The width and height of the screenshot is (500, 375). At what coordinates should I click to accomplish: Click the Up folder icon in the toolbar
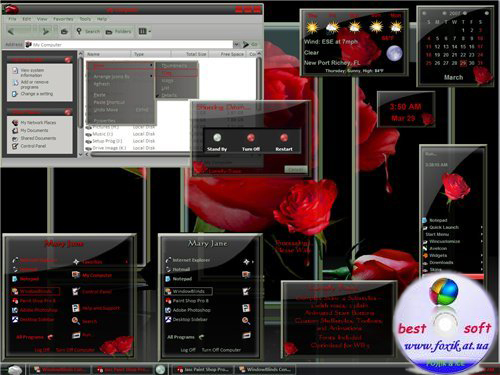point(64,32)
